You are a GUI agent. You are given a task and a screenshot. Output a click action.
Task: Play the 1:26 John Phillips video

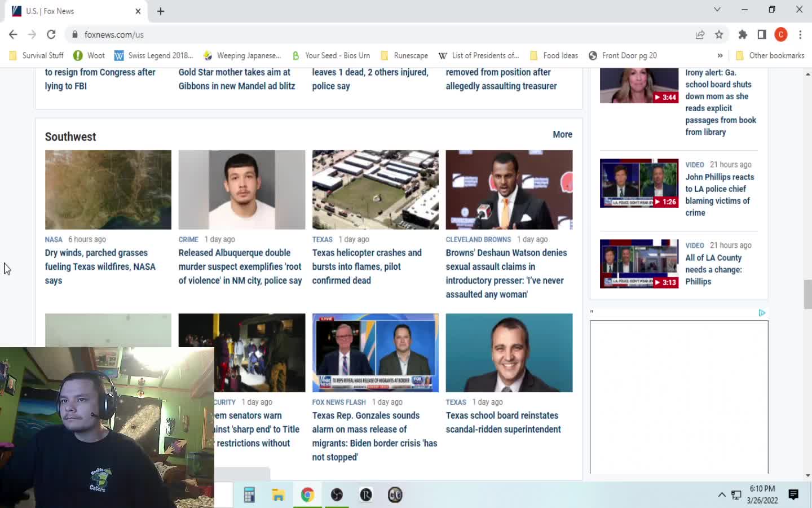[x=639, y=183]
